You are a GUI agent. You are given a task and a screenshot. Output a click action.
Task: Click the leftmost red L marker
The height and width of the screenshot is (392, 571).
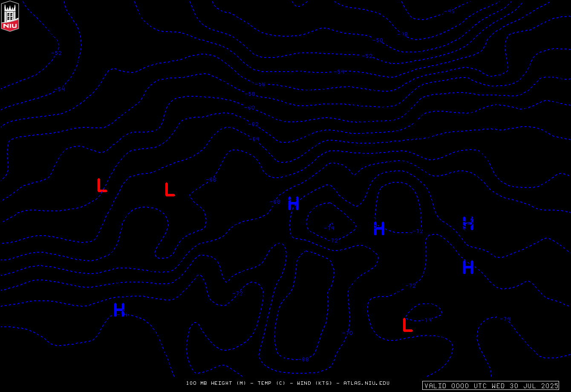pos(102,185)
